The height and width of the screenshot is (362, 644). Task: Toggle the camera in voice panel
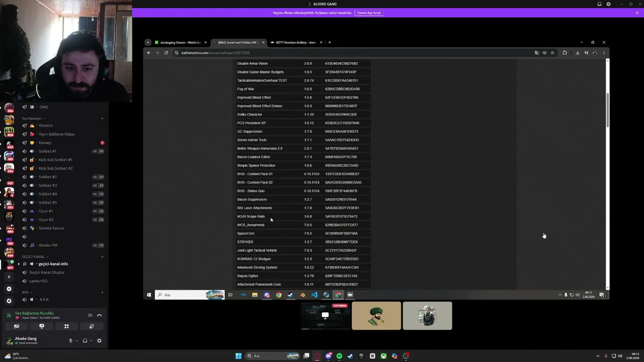(17, 326)
